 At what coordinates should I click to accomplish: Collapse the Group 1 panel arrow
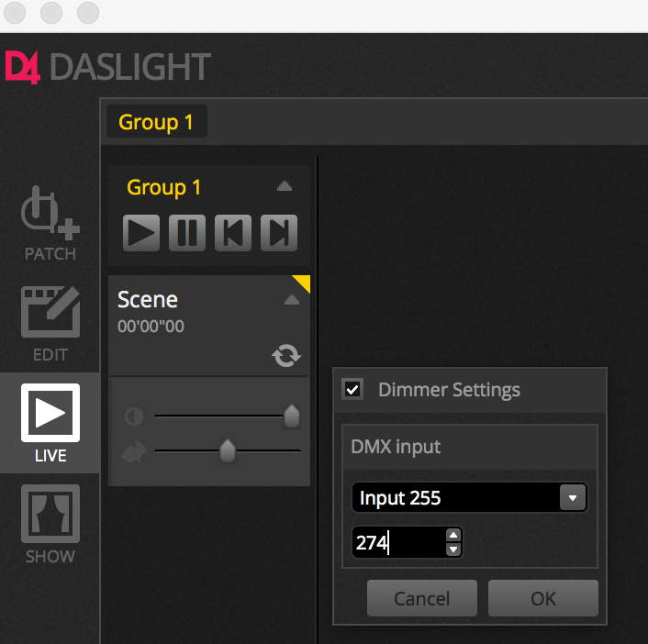pyautogui.click(x=285, y=186)
